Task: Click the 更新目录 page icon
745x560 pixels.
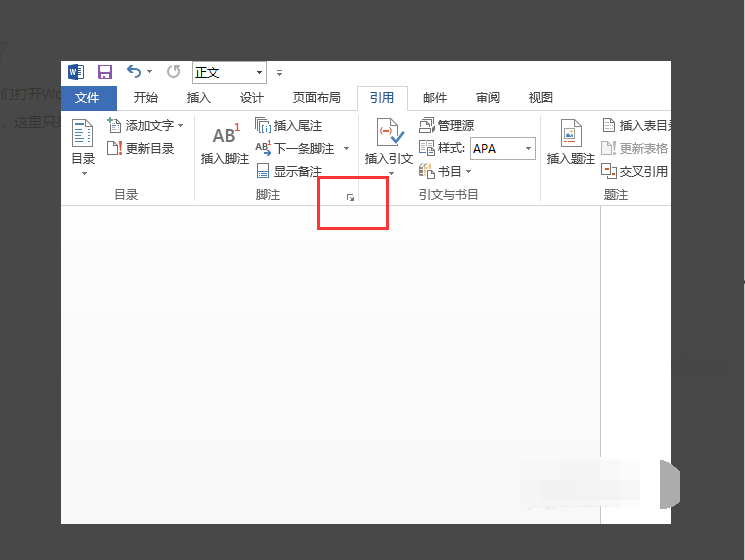Action: pos(115,148)
